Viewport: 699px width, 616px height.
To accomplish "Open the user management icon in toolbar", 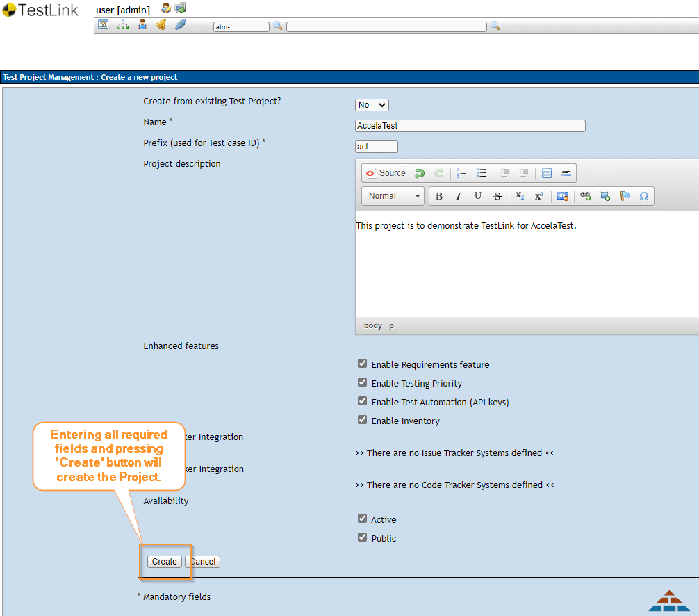I will coord(142,25).
